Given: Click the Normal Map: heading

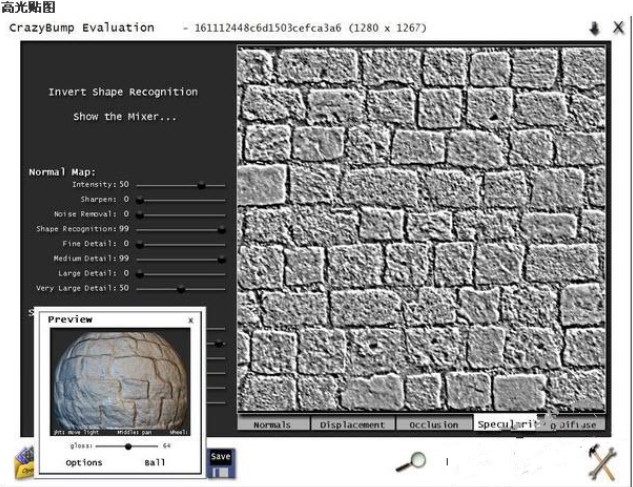Looking at the screenshot, I should 62,172.
